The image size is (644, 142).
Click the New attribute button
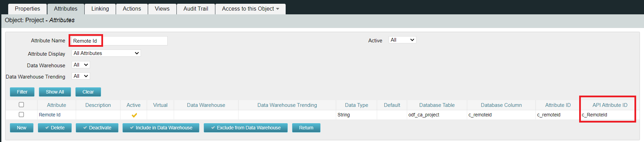click(22, 128)
